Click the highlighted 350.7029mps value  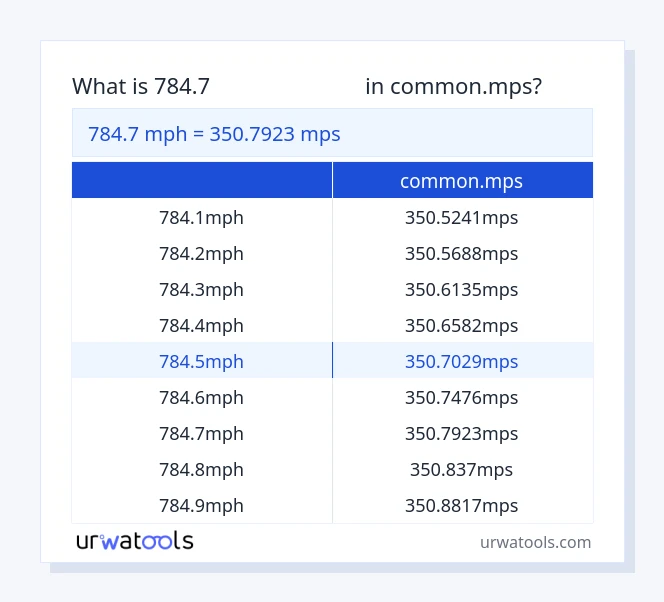pos(461,361)
